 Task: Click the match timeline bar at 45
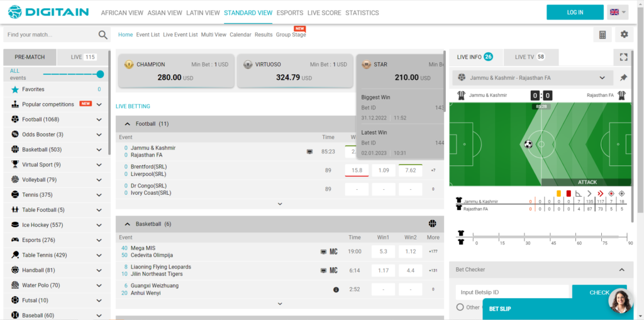(550, 237)
